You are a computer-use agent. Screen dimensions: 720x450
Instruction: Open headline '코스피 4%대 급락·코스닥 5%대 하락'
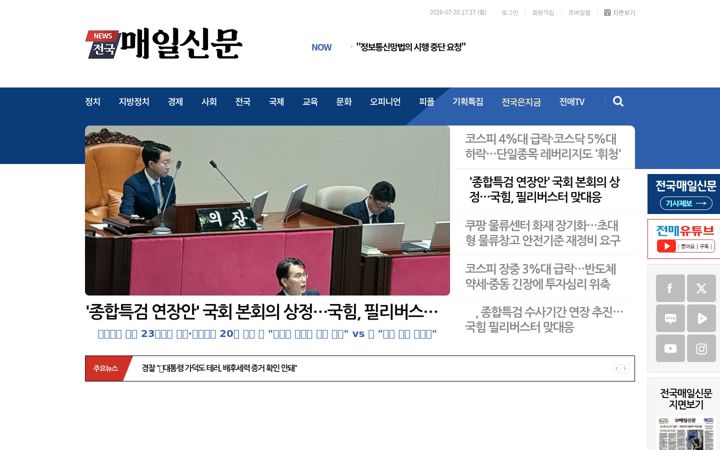point(543,146)
